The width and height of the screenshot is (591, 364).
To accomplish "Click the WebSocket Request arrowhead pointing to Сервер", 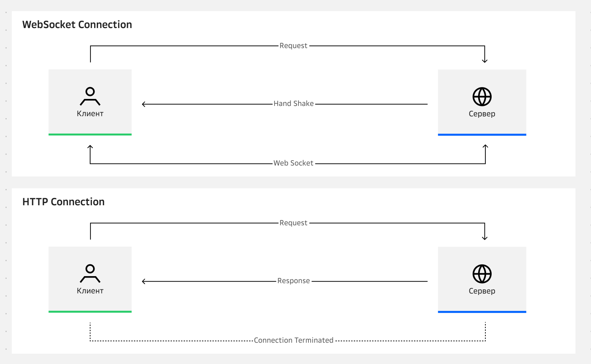I will (485, 60).
